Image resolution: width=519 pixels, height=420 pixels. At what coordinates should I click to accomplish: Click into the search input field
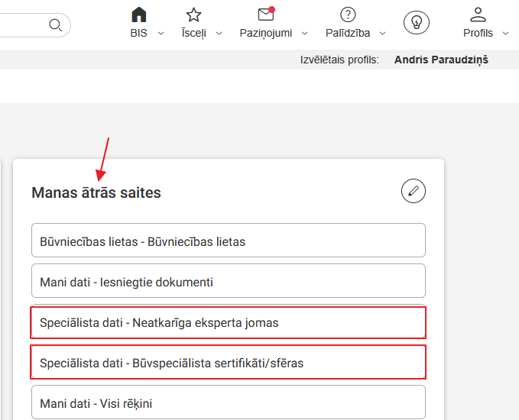tap(23, 25)
